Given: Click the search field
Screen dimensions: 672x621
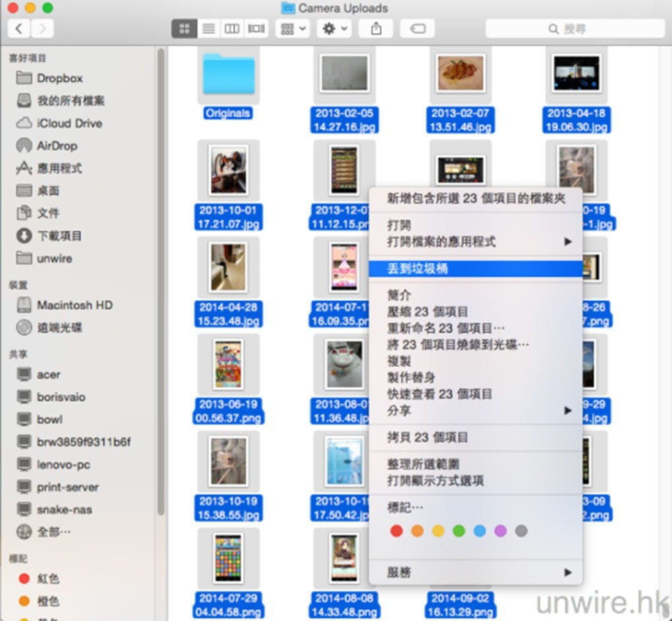Looking at the screenshot, I should (574, 29).
